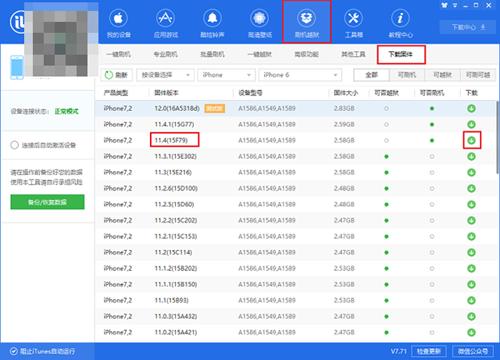Switch to the 高级功能 tab
The height and width of the screenshot is (360, 500).
pyautogui.click(x=307, y=54)
